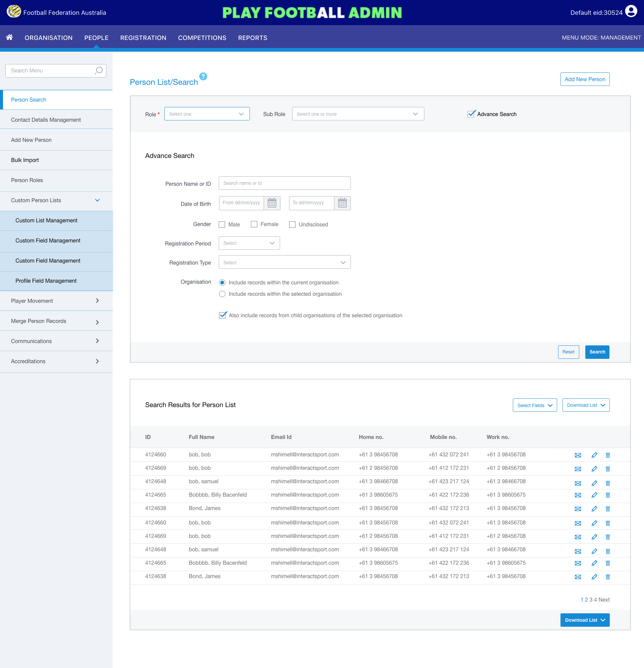Open the help question mark icon
The image size is (644, 668).
203,76
